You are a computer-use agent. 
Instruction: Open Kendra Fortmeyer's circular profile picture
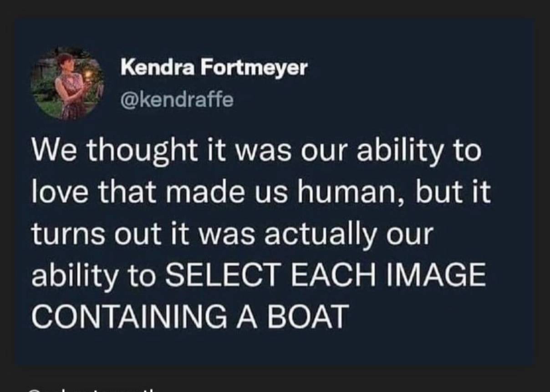point(67,83)
